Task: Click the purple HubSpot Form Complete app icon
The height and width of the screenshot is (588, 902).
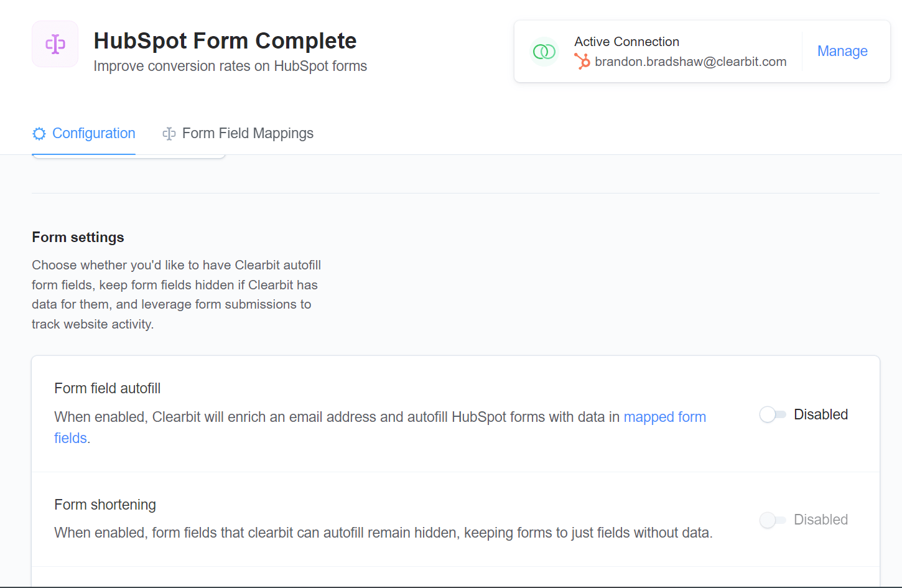Action: pyautogui.click(x=55, y=44)
